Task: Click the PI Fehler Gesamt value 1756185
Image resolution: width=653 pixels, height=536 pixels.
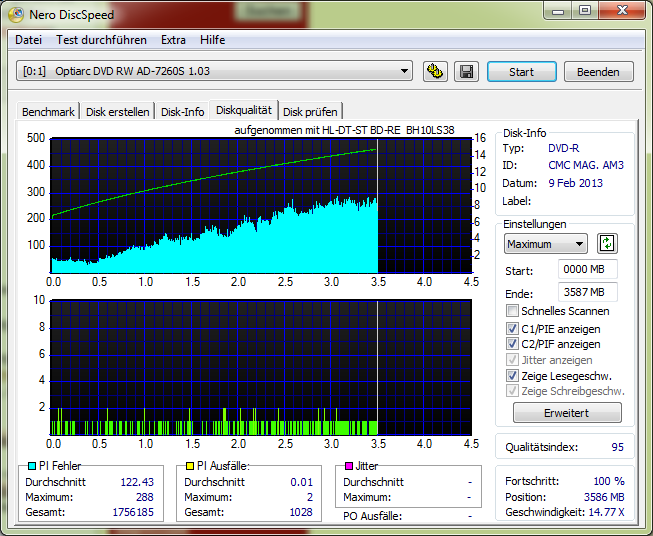Action: tap(133, 512)
